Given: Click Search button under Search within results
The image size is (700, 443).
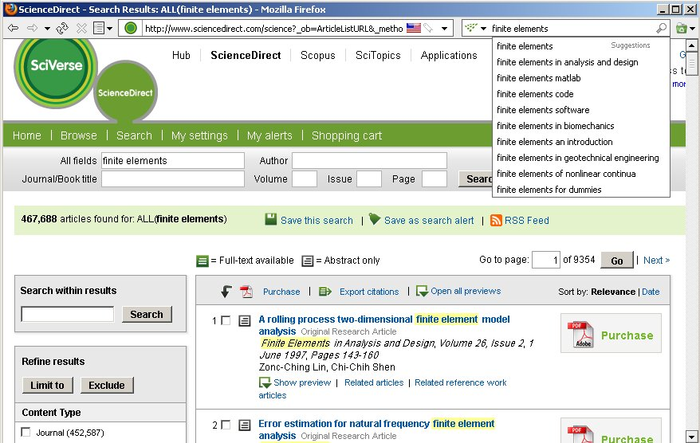Looking at the screenshot, I should coord(147,314).
